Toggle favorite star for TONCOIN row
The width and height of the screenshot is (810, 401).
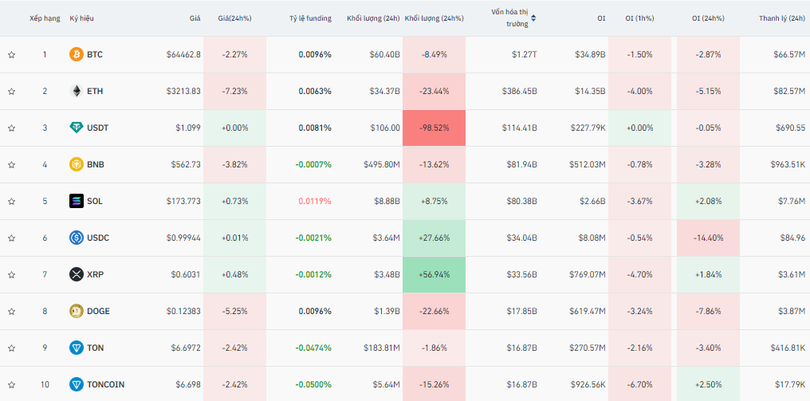point(12,384)
